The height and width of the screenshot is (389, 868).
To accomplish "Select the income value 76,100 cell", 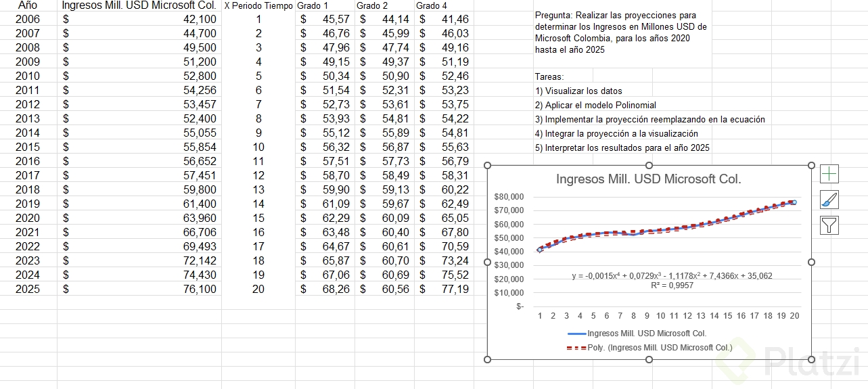I will 139,289.
